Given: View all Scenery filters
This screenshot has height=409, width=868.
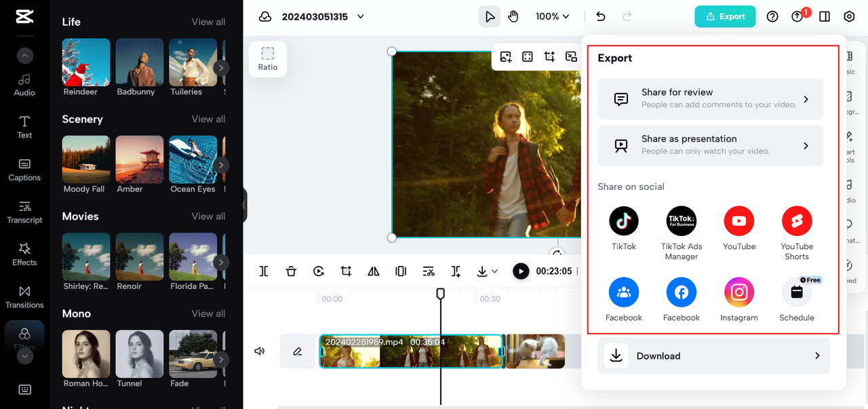Looking at the screenshot, I should tap(208, 119).
